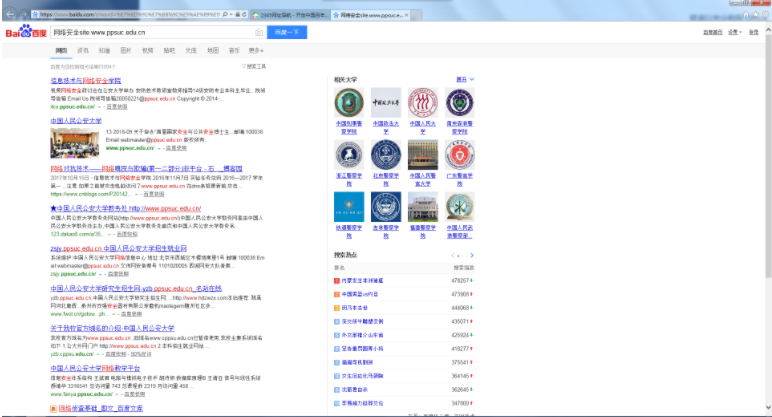Open the 搜索工具 filter dropdown
Viewport: 772px width, 417px height.
[254, 66]
